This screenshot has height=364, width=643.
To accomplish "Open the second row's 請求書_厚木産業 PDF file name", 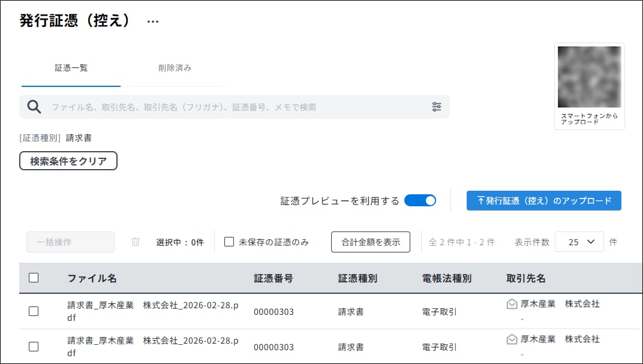I will coord(152,347).
